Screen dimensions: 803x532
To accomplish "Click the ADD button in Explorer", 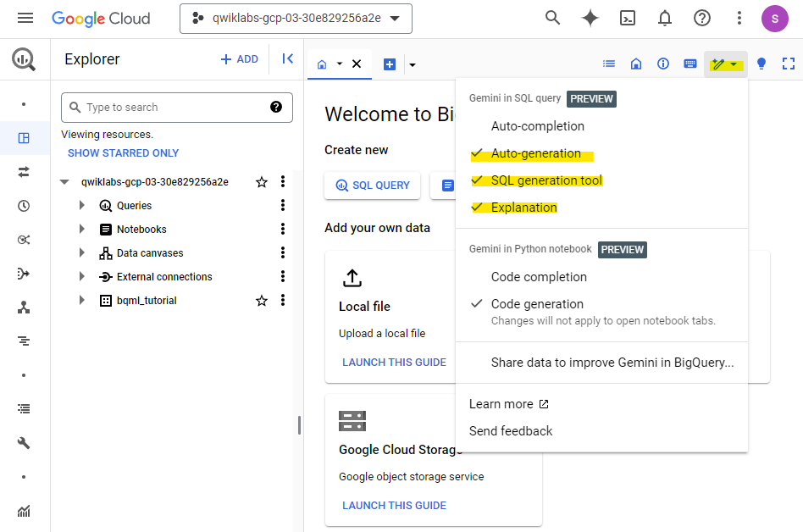I will click(239, 59).
